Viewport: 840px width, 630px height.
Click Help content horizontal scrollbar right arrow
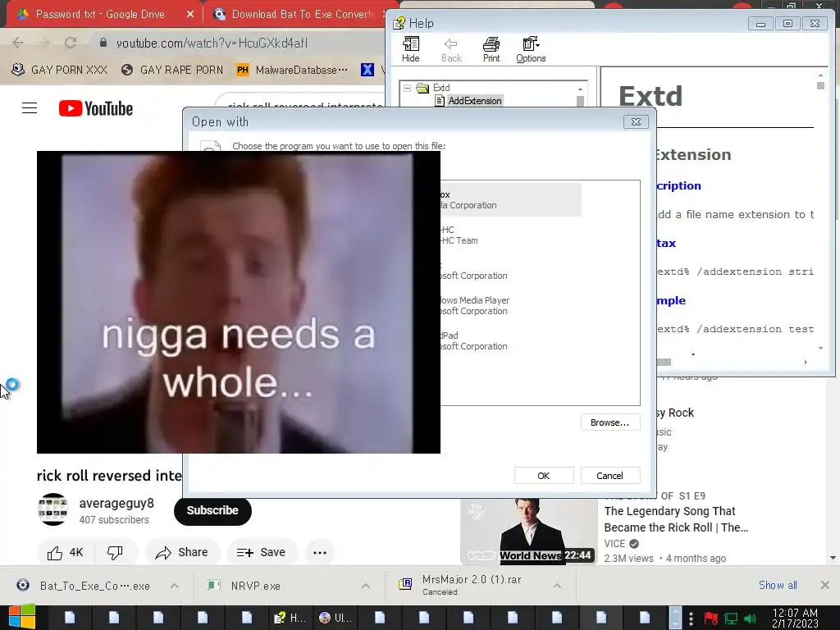click(x=806, y=362)
